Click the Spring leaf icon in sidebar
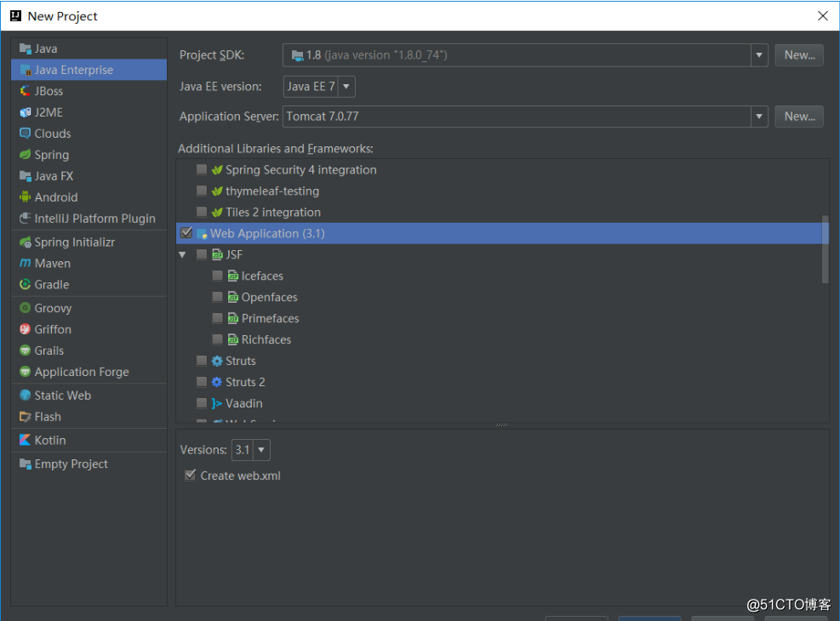The height and width of the screenshot is (621, 840). [x=26, y=155]
